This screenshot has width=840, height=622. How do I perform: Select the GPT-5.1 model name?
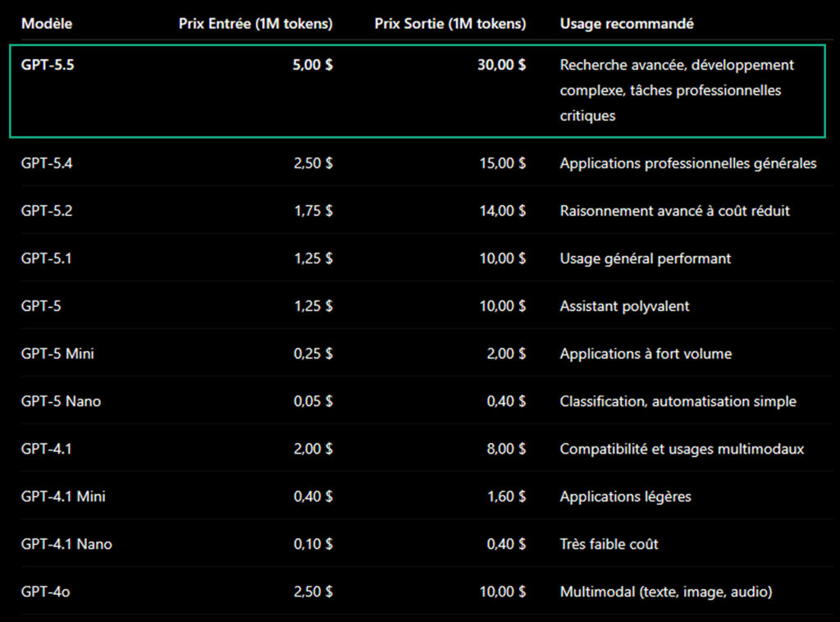click(x=46, y=258)
